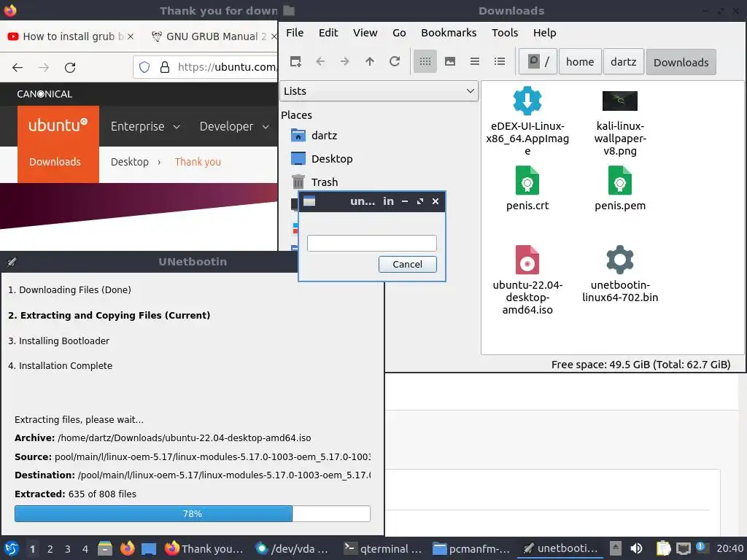The image size is (747, 560).
Task: Click the show desktop icon in taskbar
Action: [x=149, y=548]
